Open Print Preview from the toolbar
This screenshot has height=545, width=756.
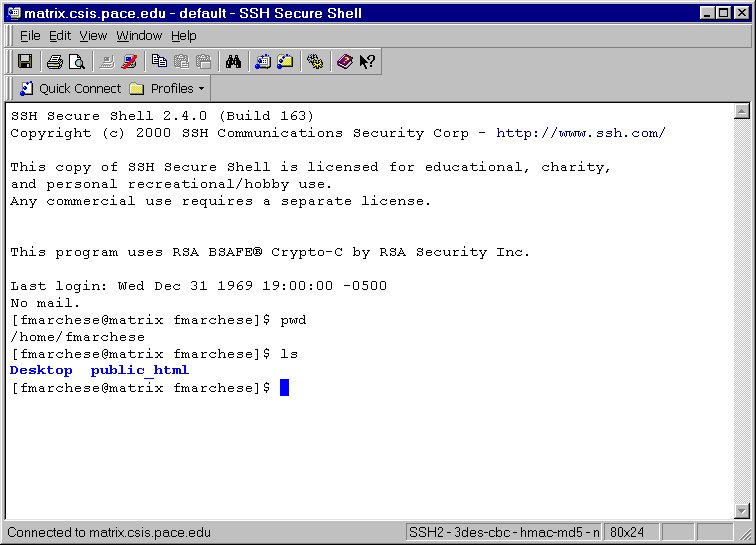point(77,62)
